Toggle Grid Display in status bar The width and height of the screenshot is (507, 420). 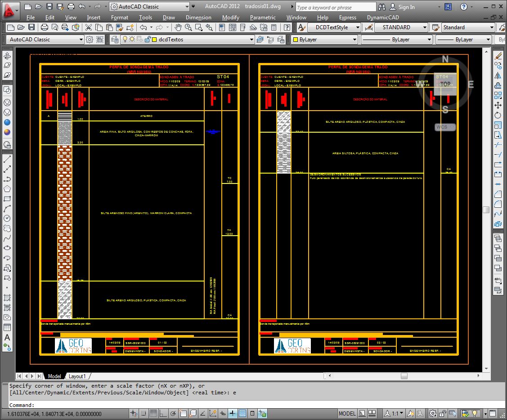pos(153,413)
